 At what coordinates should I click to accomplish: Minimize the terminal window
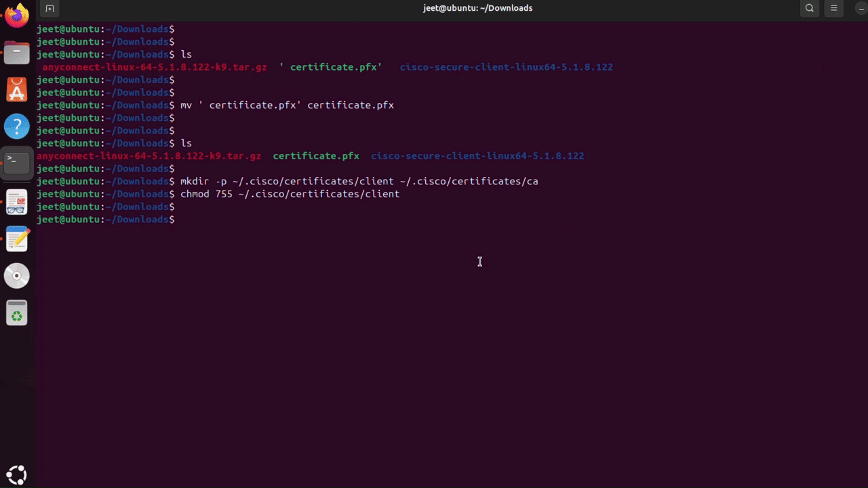coord(863,8)
